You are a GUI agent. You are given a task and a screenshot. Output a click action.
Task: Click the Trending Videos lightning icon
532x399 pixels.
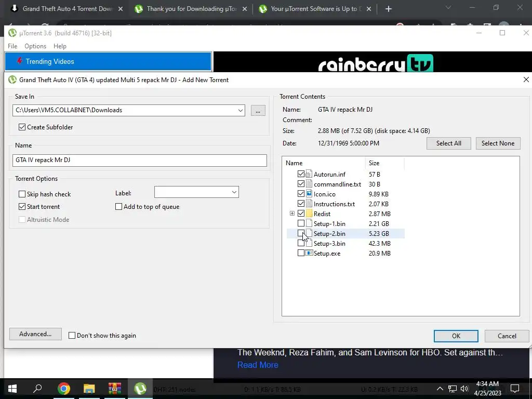20,61
